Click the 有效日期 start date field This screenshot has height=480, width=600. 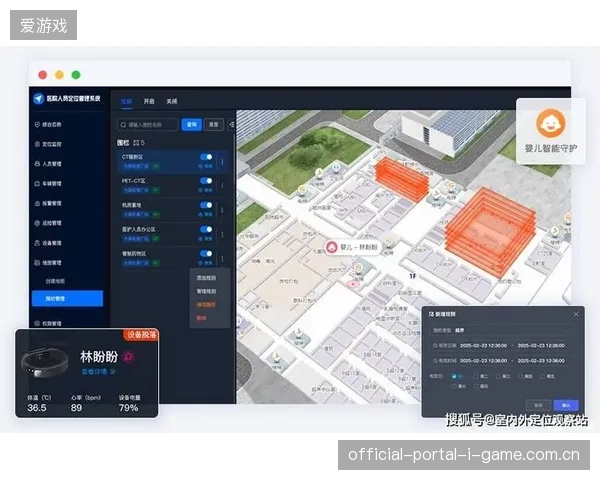point(483,346)
